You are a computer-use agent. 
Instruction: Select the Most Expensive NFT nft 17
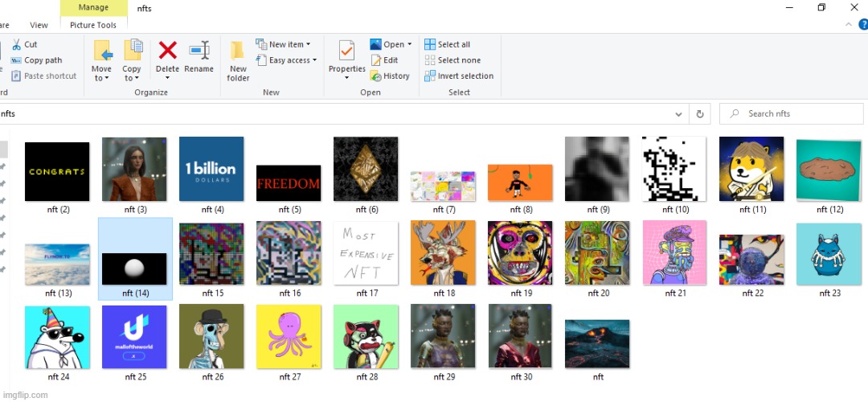tap(366, 253)
